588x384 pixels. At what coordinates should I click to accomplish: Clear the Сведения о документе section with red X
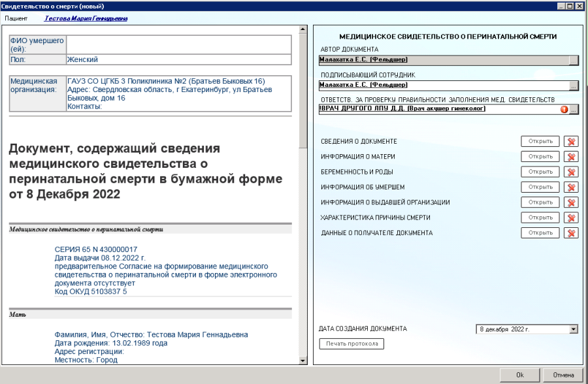(571, 141)
